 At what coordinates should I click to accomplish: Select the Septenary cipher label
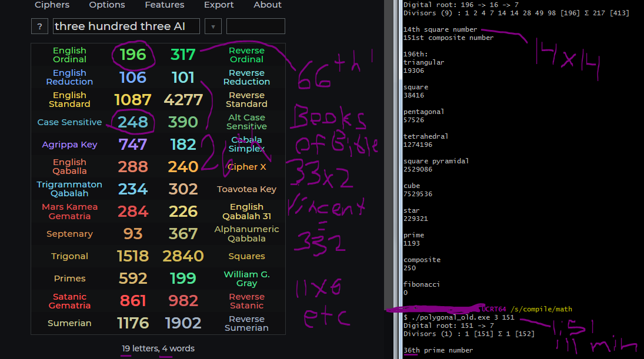point(69,234)
